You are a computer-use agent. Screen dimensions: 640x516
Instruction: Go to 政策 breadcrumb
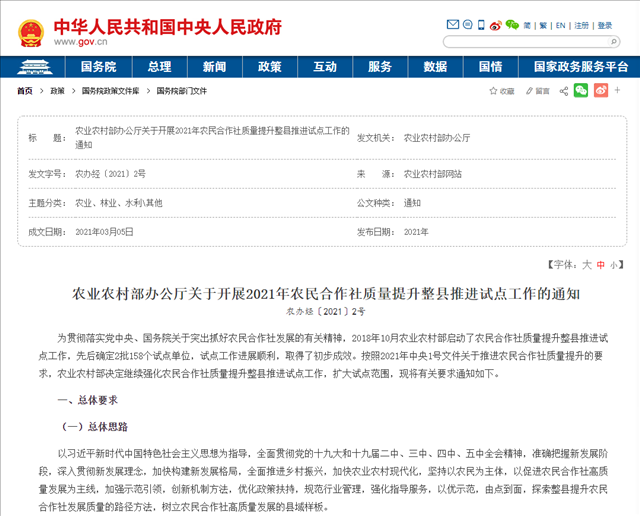coord(57,91)
